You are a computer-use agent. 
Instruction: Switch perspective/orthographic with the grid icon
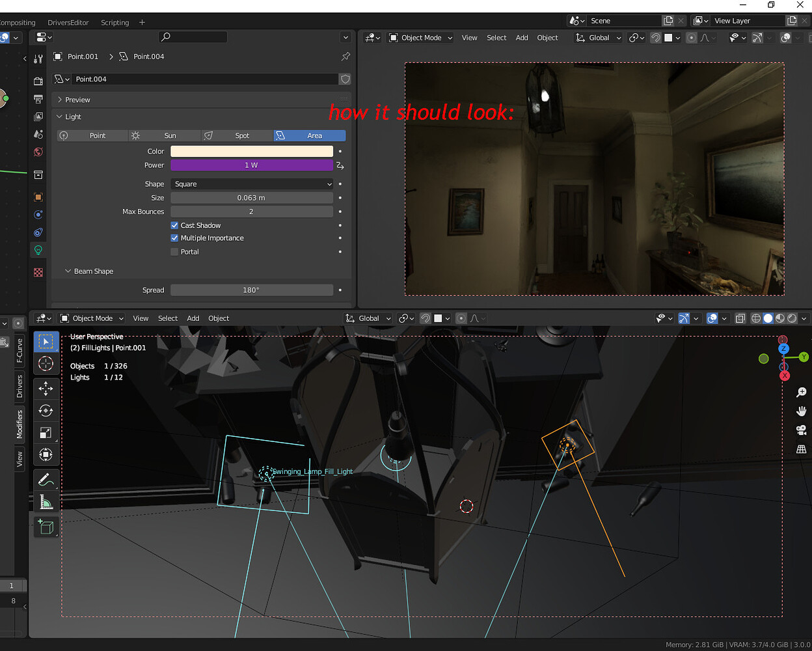point(802,449)
